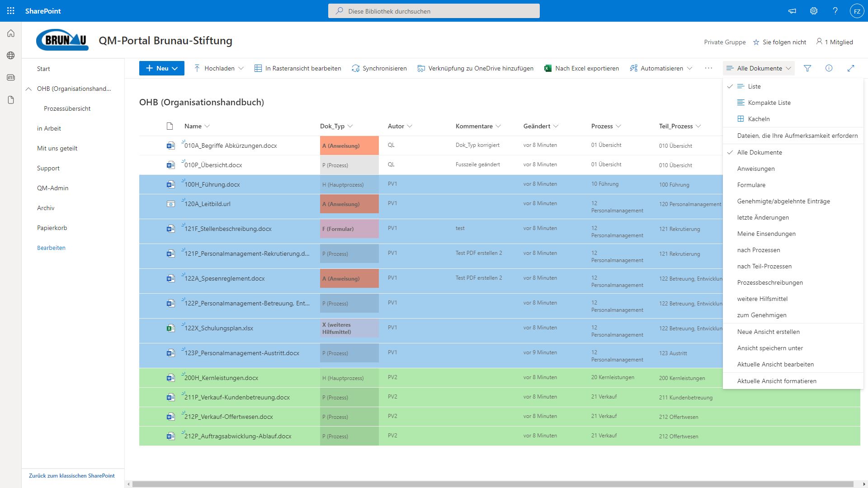This screenshot has height=488, width=868.
Task: Open the Papierkorb navigation link
Action: pos(52,228)
